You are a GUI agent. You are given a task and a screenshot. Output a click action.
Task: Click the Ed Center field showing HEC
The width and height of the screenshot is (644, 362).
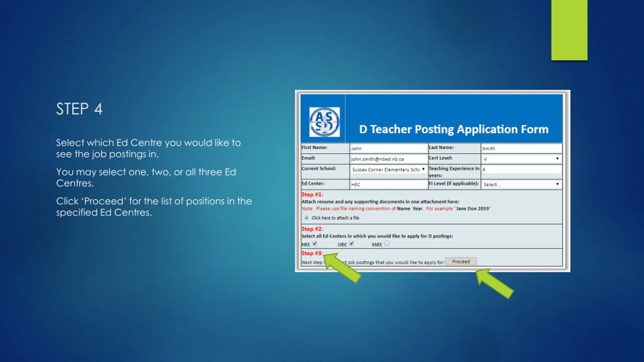click(388, 185)
